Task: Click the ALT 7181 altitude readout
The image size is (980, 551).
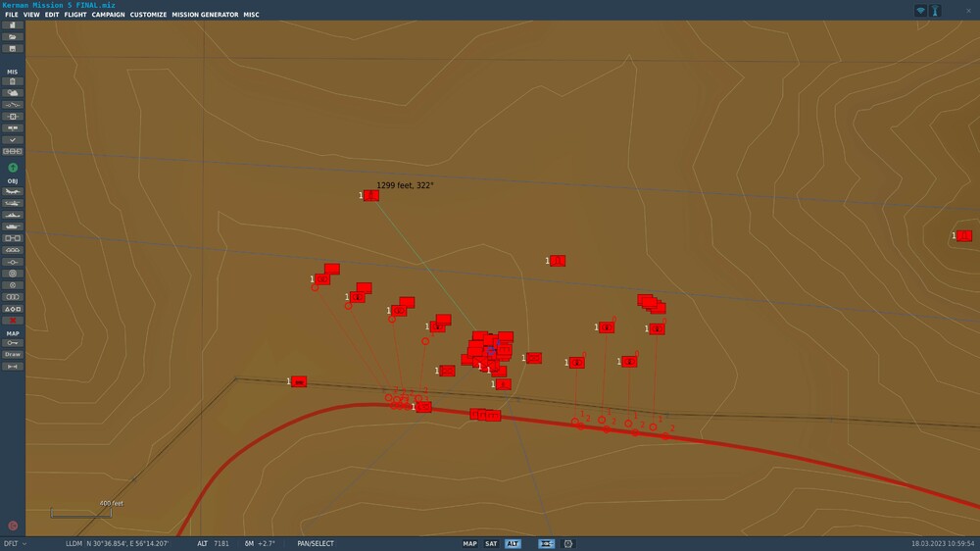Action: pos(213,544)
